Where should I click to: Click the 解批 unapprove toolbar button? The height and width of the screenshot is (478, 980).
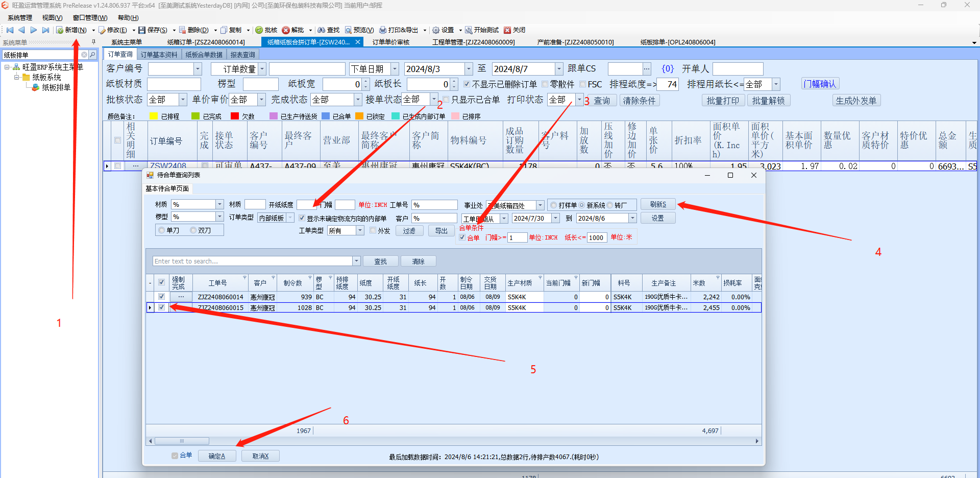point(293,30)
